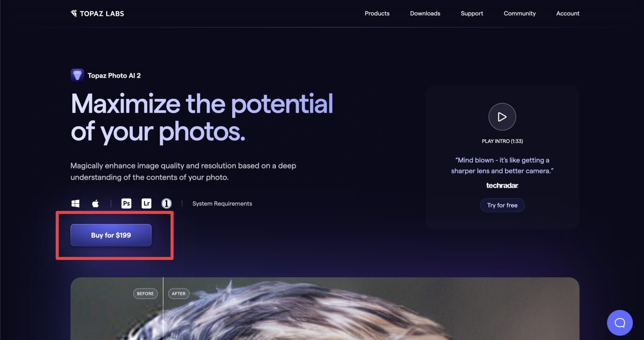This screenshot has height=340, width=644.
Task: Select the Apple macOS icon
Action: [95, 203]
